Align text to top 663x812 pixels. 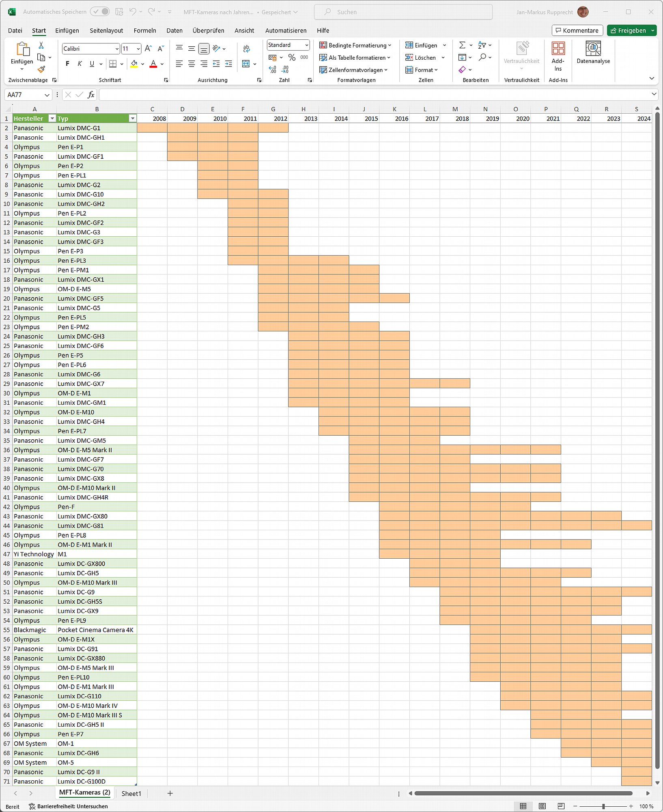[x=179, y=48]
